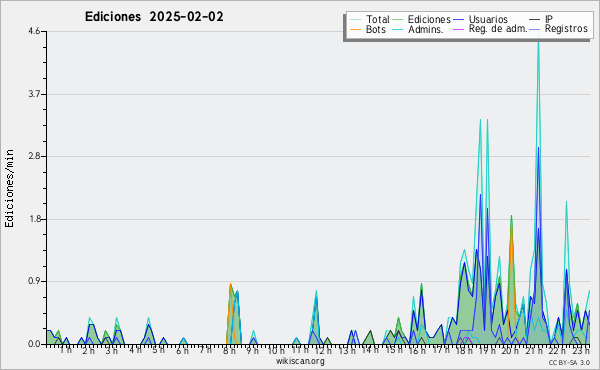Click the Bots orange color line swatch

(x=356, y=29)
